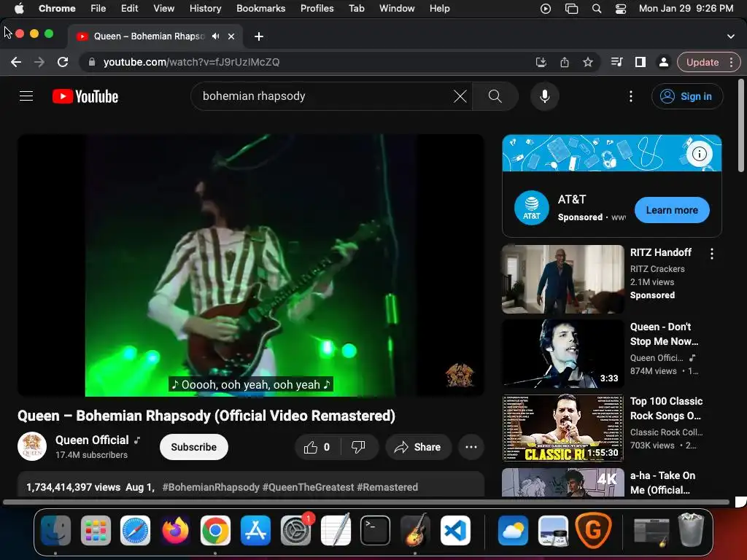The image size is (747, 560).
Task: Open Queen Don't Stop Me Now thumbnail
Action: (x=562, y=354)
